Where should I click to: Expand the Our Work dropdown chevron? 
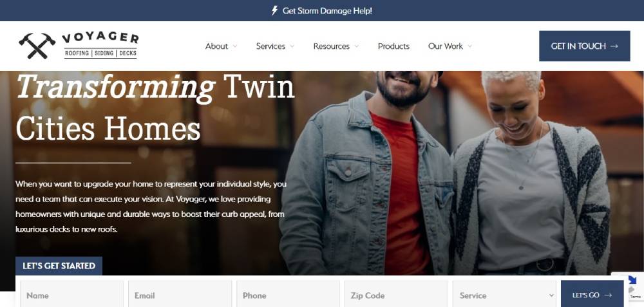tap(470, 46)
